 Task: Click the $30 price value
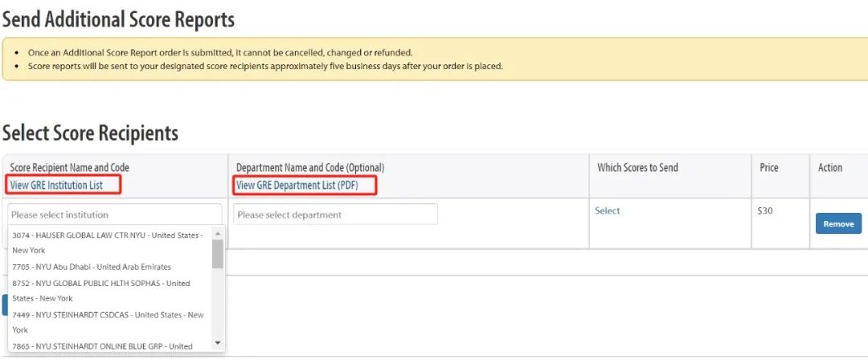pos(765,211)
